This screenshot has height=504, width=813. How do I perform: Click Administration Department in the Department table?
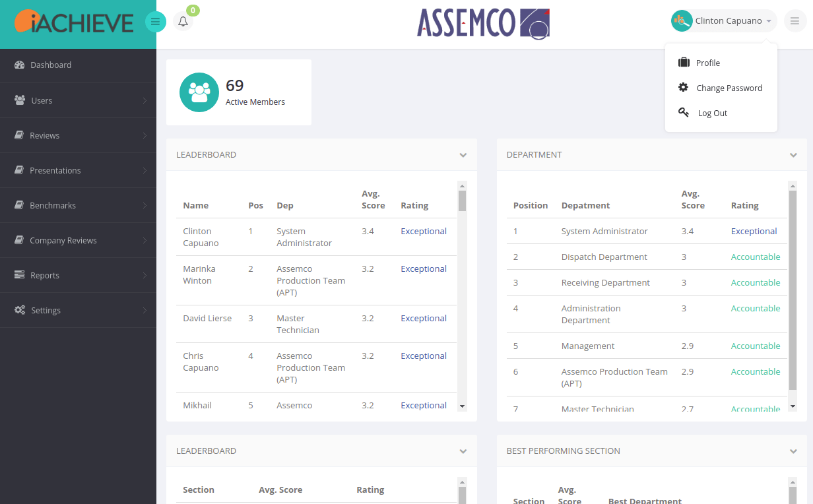591,314
